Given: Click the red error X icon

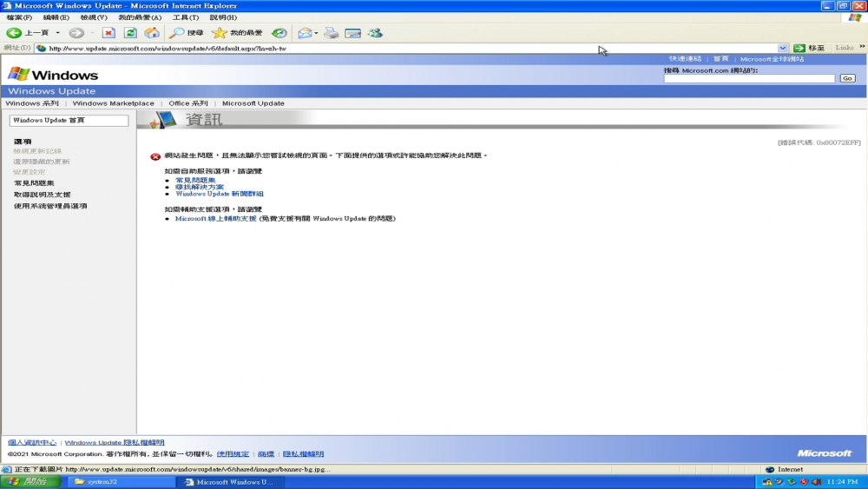Looking at the screenshot, I should tap(155, 156).
